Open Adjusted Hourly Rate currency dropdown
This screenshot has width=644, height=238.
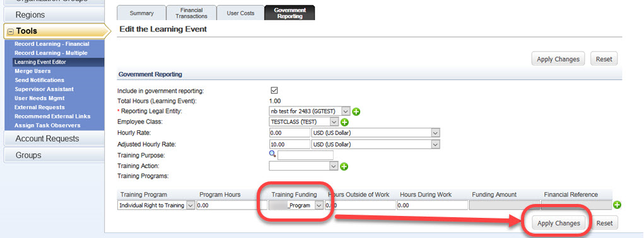(x=435, y=144)
